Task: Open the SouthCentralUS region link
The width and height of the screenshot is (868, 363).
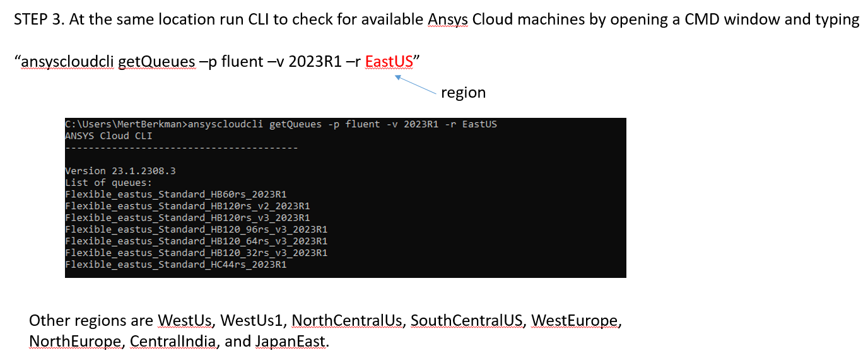Action: pos(468,321)
